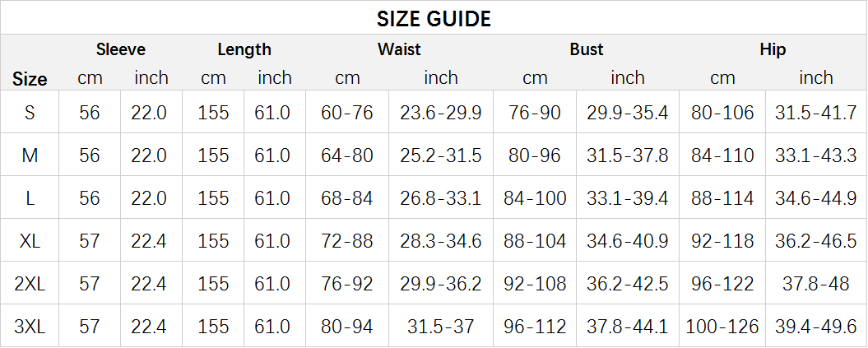This screenshot has height=348, width=868.
Task: Click the Size header cell
Action: click(x=30, y=79)
